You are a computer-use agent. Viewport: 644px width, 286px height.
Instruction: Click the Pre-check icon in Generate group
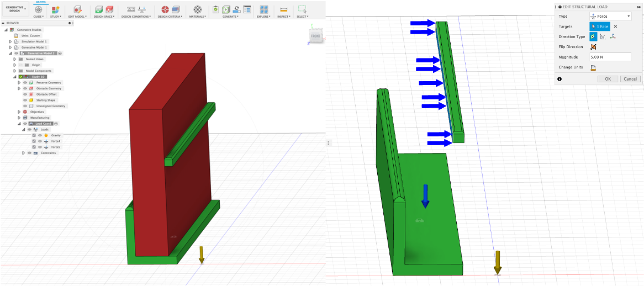tap(215, 9)
